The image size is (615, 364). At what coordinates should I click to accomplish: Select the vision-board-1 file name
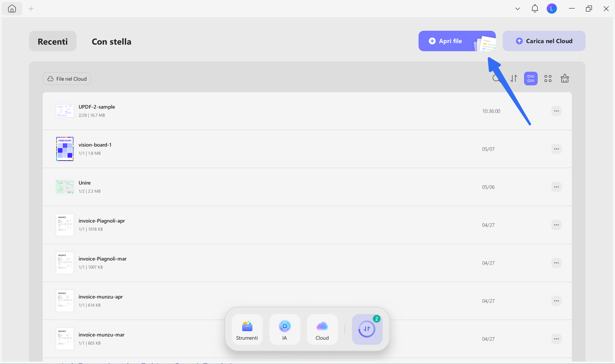tap(95, 145)
